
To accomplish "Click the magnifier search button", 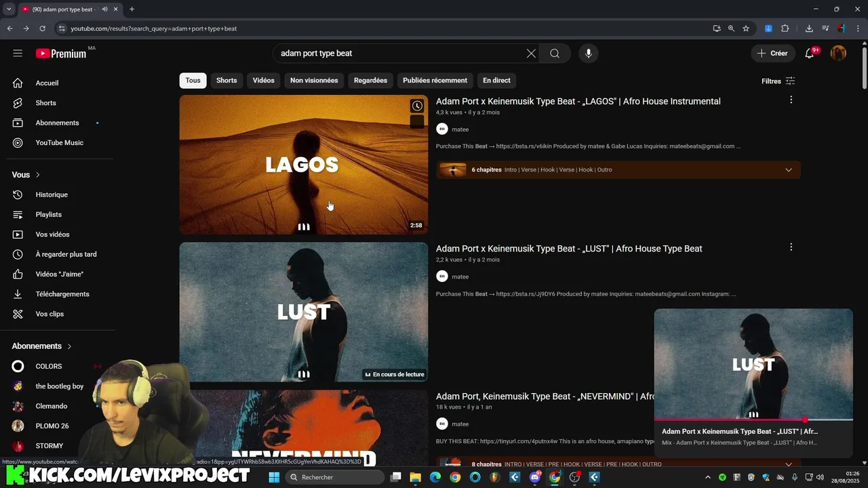I will 555,54.
